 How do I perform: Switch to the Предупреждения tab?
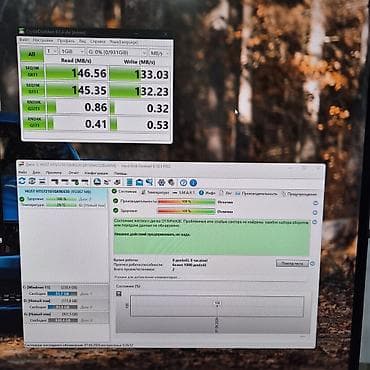[x=299, y=194]
